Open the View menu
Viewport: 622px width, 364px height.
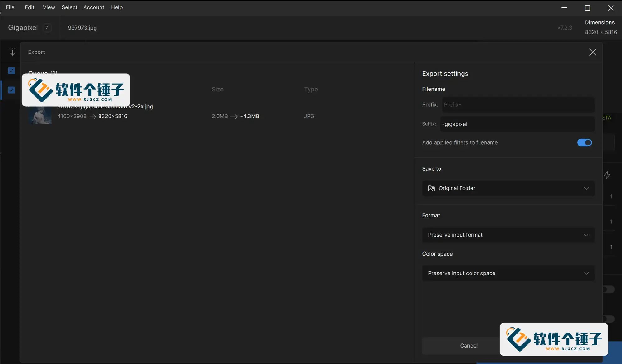49,7
